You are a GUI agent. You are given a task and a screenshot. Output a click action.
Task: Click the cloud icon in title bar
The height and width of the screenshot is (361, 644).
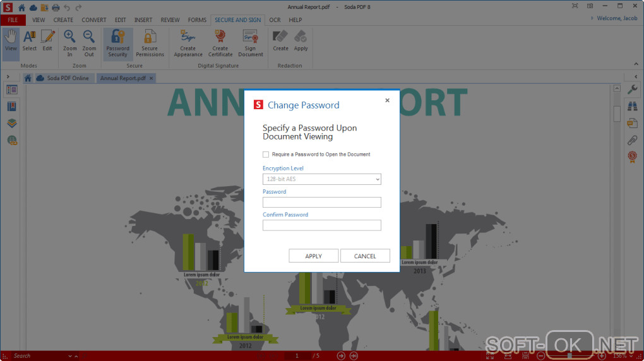pyautogui.click(x=33, y=8)
